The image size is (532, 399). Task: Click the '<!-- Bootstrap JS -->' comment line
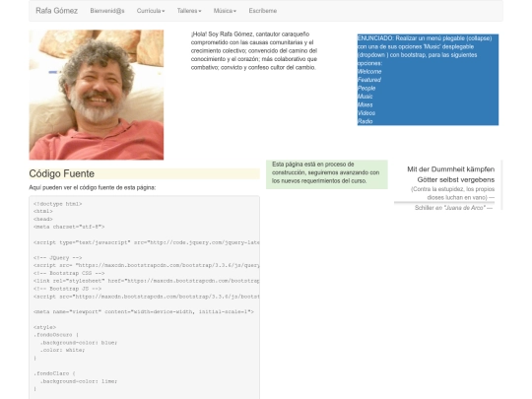(x=68, y=289)
